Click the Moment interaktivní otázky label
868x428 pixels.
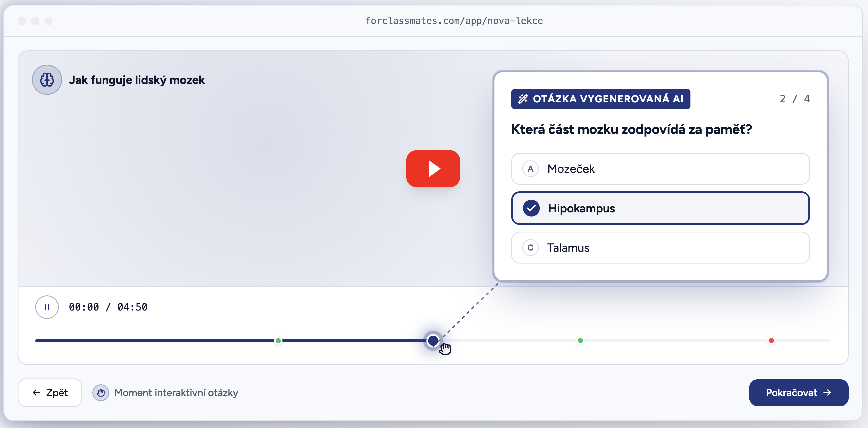click(x=176, y=393)
